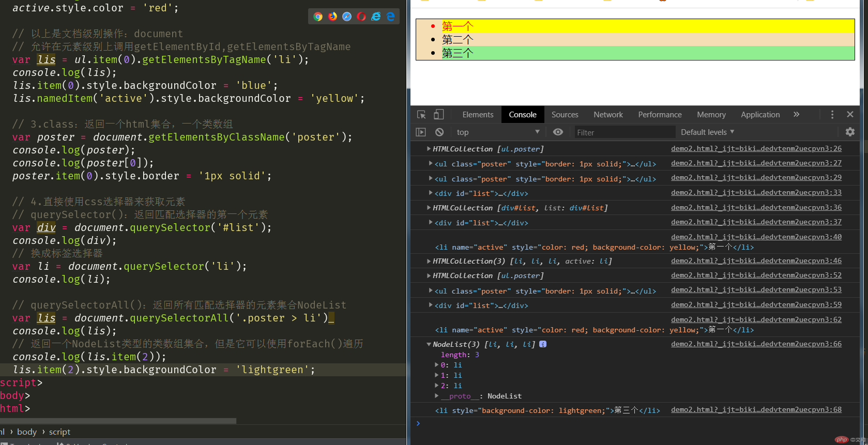Create live expression eye icon
Image resolution: width=868 pixels, height=445 pixels.
coord(558,132)
